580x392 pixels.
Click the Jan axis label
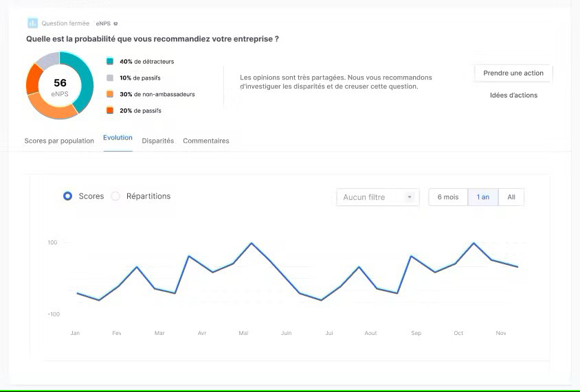point(75,333)
